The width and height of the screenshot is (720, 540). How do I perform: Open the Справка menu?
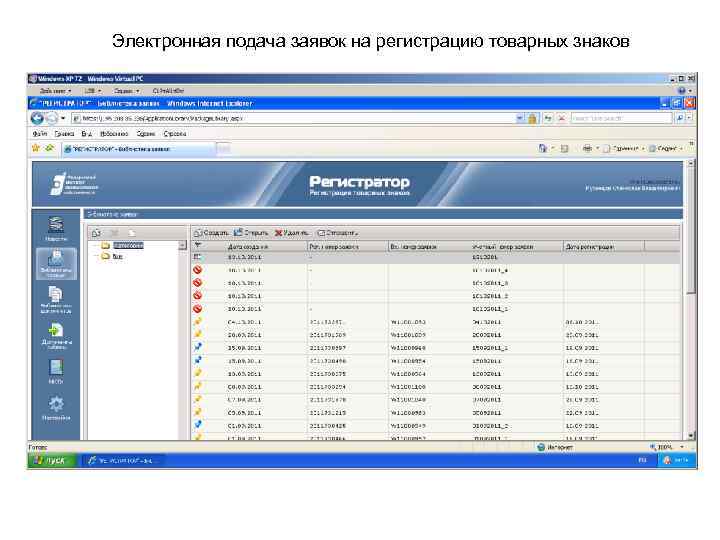[x=174, y=134]
